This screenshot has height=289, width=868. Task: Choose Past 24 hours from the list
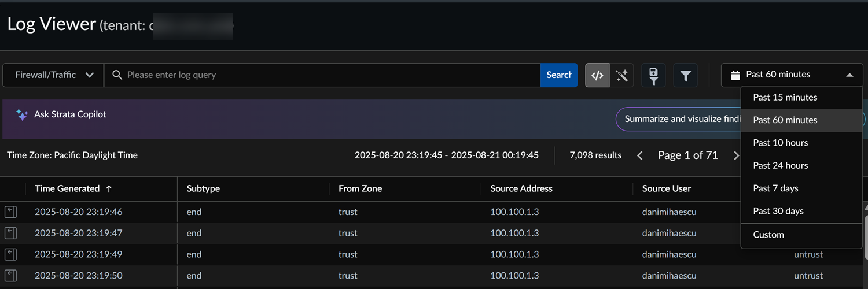coord(780,165)
